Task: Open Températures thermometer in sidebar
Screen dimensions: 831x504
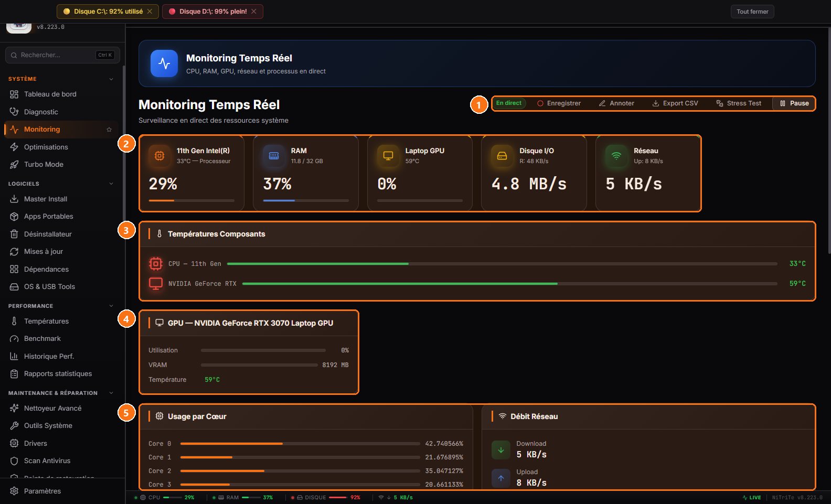Action: pos(14,321)
